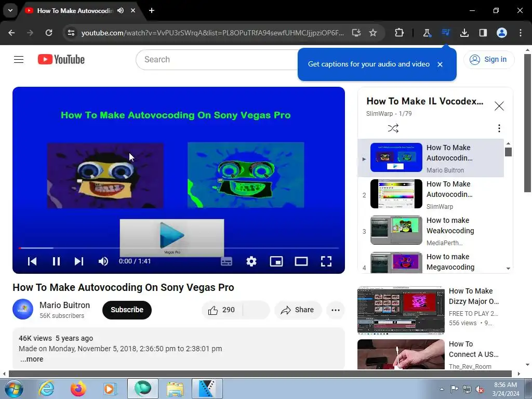Show hidden system tray icons
This screenshot has width=532, height=399.
[442, 389]
